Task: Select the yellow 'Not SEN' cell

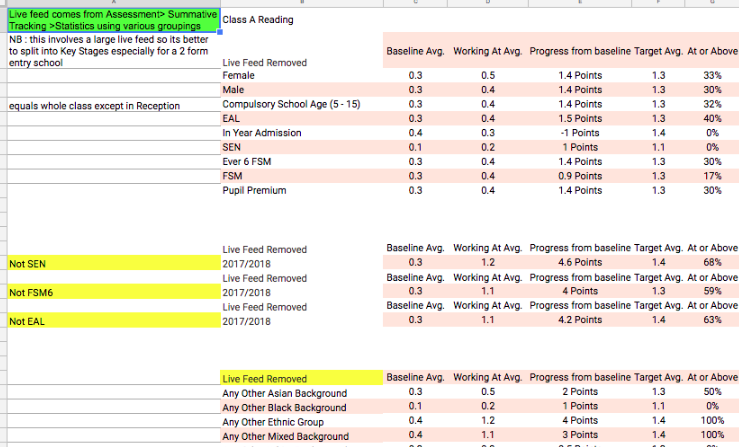Action: (x=110, y=263)
